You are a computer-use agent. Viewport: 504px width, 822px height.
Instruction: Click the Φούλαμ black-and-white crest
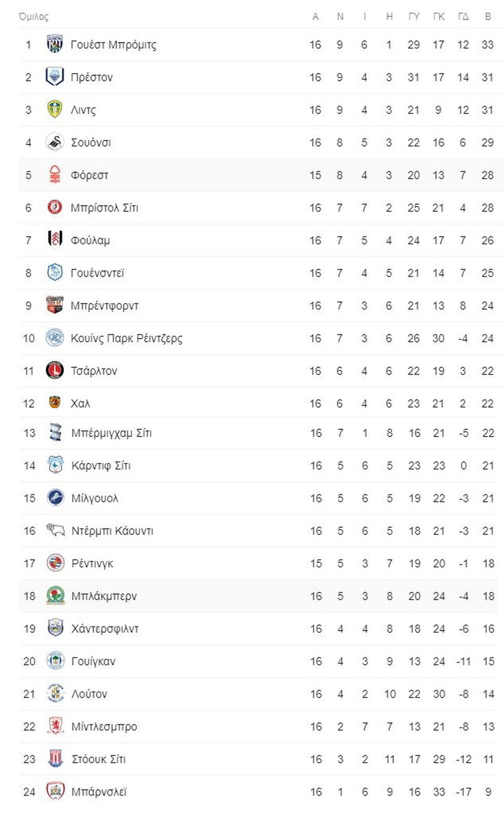tap(55, 240)
